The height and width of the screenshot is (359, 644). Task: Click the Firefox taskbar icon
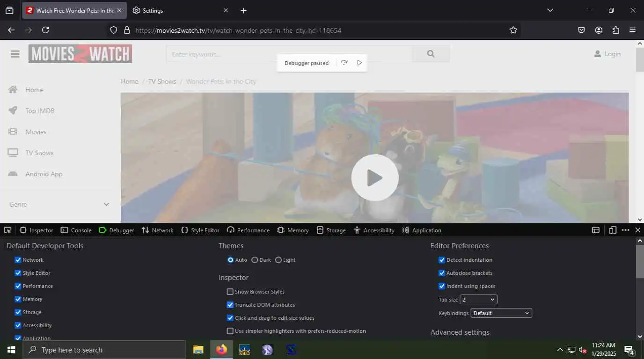(221, 350)
